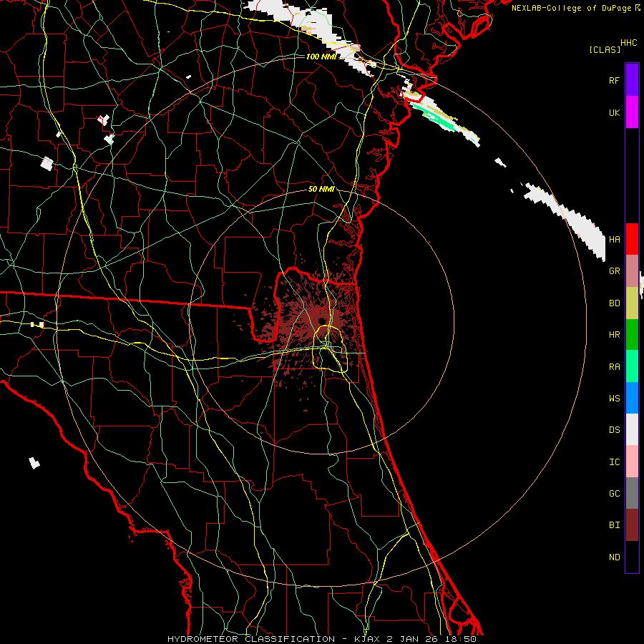Click the 'KJAX' station identifier
The height and width of the screenshot is (644, 644).
coord(368,639)
